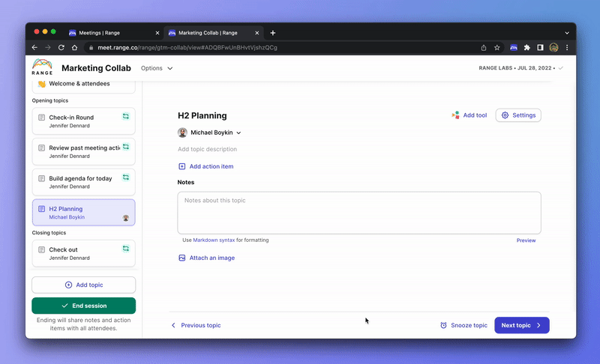Click the bookmark star in the address bar

[x=496, y=48]
